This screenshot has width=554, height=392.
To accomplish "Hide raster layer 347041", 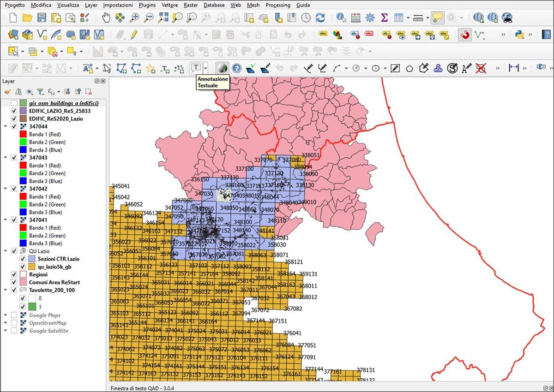I will coord(14,220).
